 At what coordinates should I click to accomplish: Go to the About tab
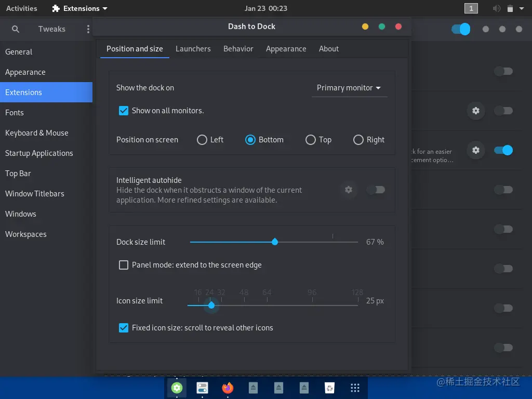pos(328,49)
